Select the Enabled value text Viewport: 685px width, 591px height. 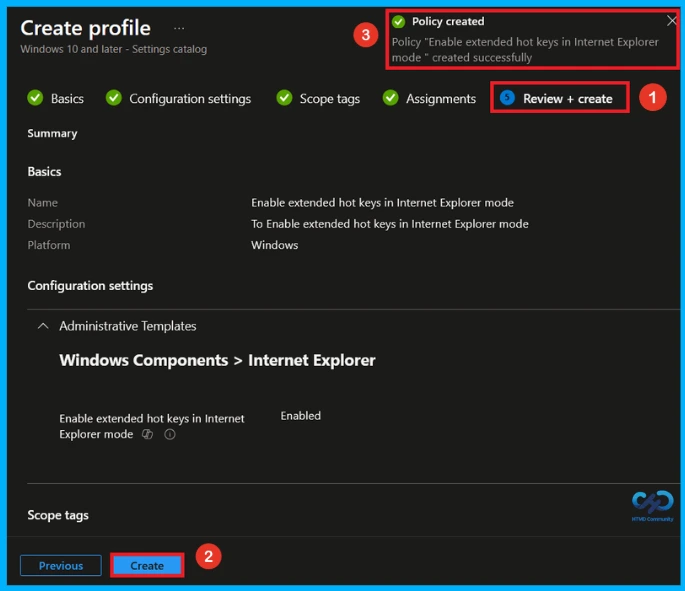(x=301, y=416)
